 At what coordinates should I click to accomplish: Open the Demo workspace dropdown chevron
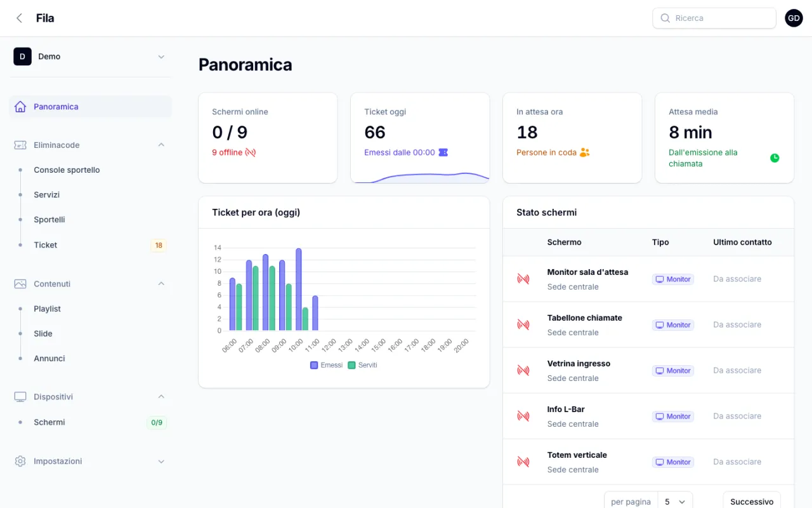coord(161,57)
